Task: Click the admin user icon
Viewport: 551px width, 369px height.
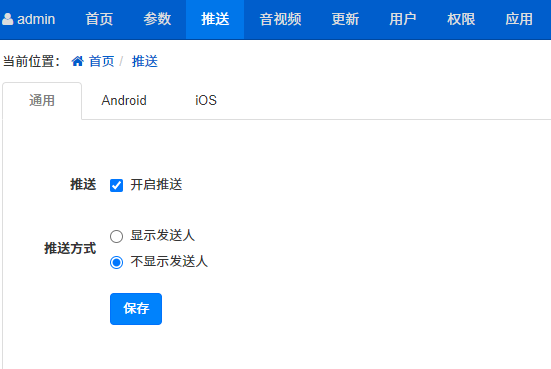Action: point(8,19)
